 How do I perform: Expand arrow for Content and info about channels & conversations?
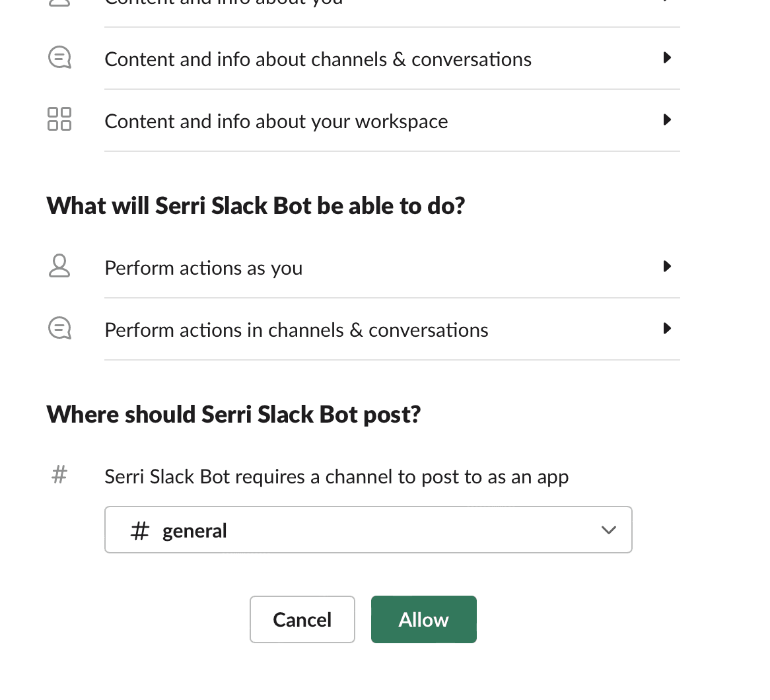point(667,58)
